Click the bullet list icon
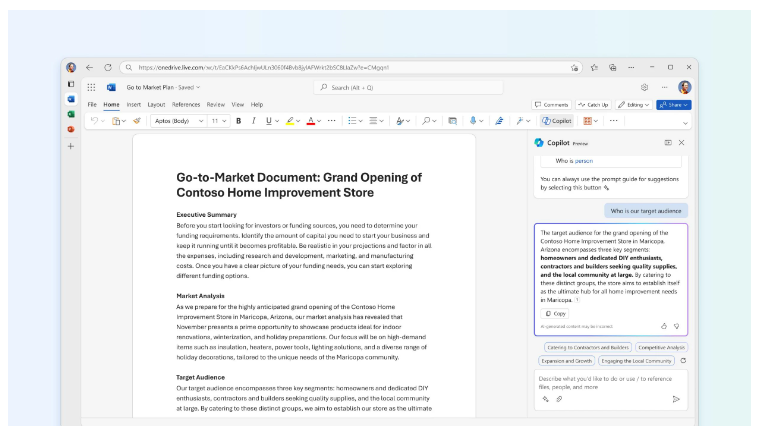761x439 pixels. (352, 121)
